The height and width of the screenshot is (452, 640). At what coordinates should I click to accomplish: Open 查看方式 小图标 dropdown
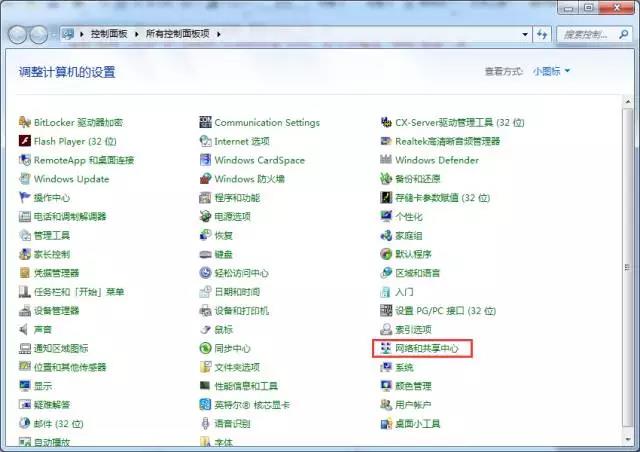point(551,71)
